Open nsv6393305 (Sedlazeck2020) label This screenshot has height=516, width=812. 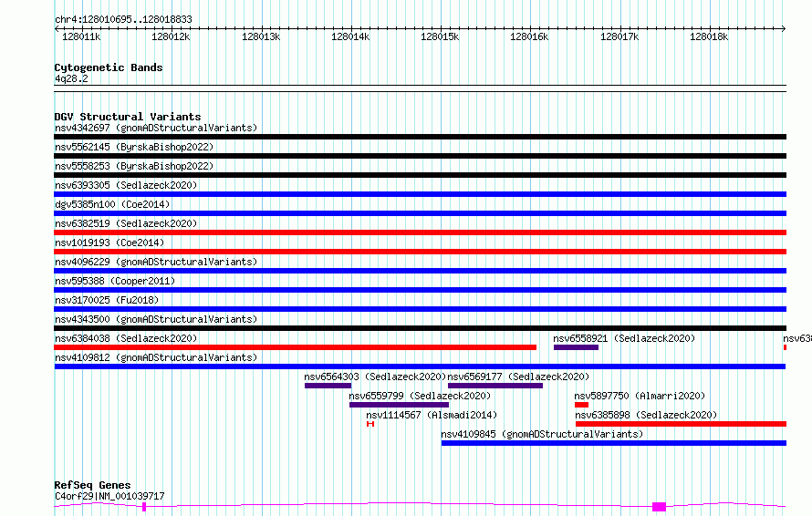(x=126, y=185)
